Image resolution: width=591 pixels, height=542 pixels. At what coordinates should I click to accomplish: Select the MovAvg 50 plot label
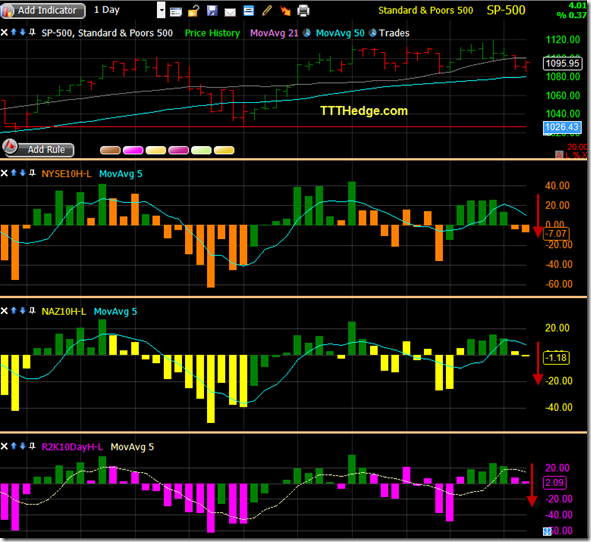[x=340, y=33]
